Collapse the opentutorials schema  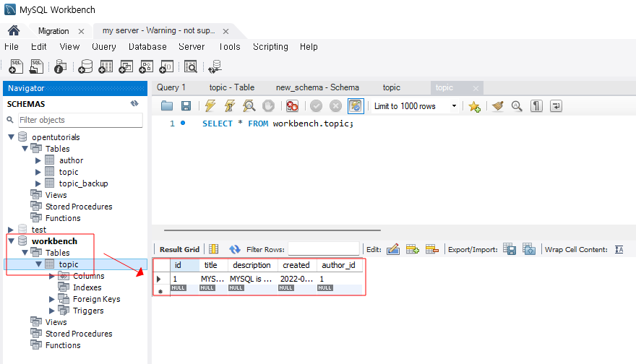click(x=12, y=137)
